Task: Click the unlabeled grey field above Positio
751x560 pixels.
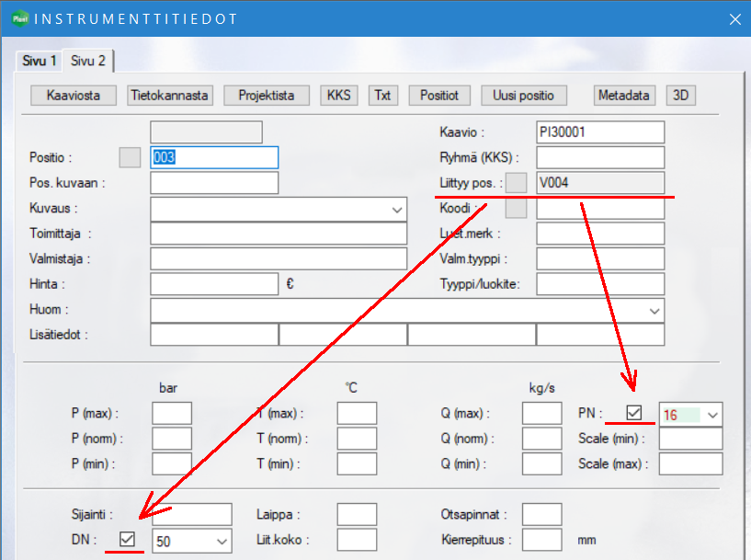Action: click(207, 132)
